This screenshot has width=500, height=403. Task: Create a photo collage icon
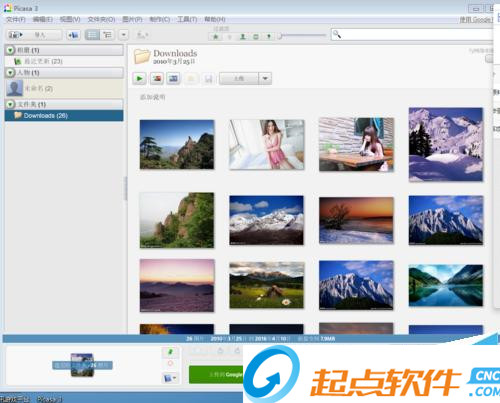(157, 79)
